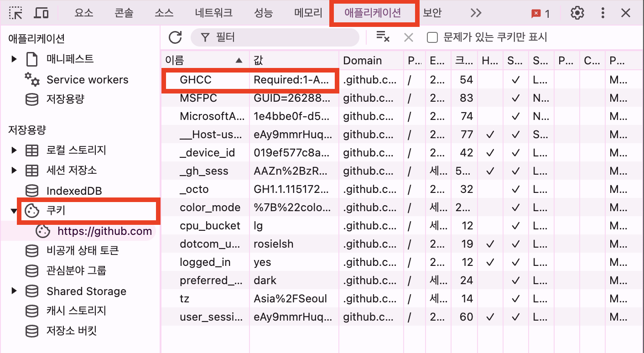Show more tabs with the double chevron
This screenshot has width=644, height=353.
(476, 13)
